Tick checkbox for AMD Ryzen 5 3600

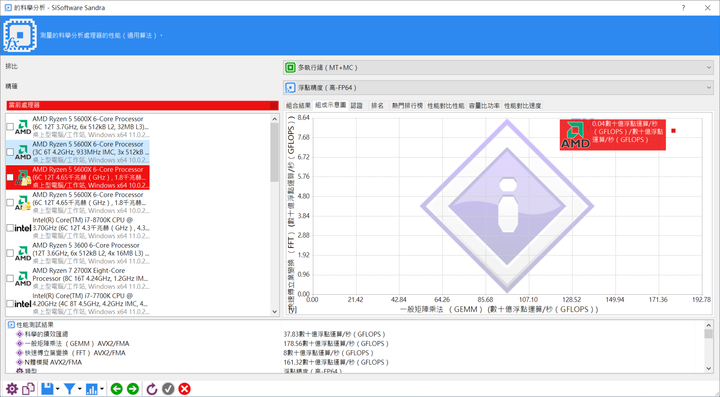pos(10,253)
